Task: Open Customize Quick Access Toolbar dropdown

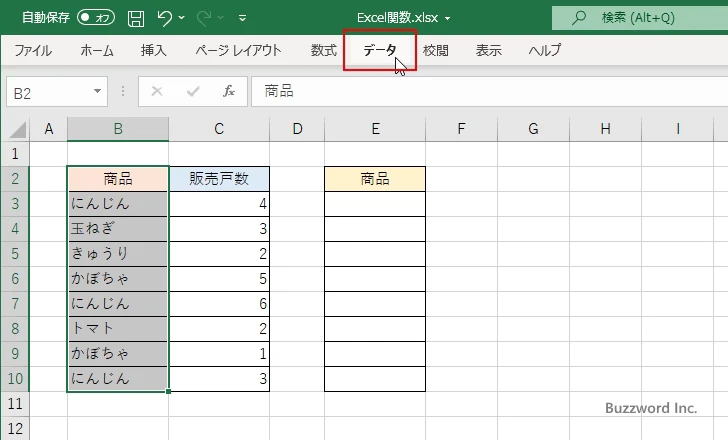Action: [245, 18]
